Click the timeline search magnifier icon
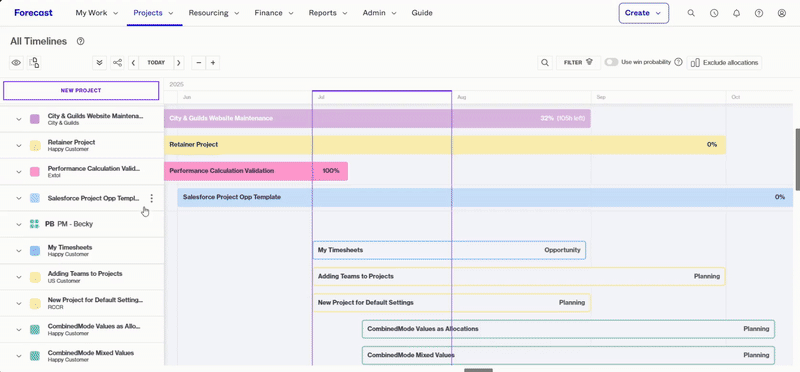The image size is (800, 372). pyautogui.click(x=545, y=63)
